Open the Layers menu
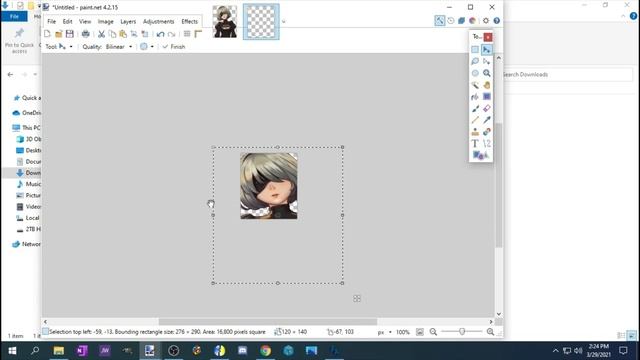640x360 pixels. [128, 22]
